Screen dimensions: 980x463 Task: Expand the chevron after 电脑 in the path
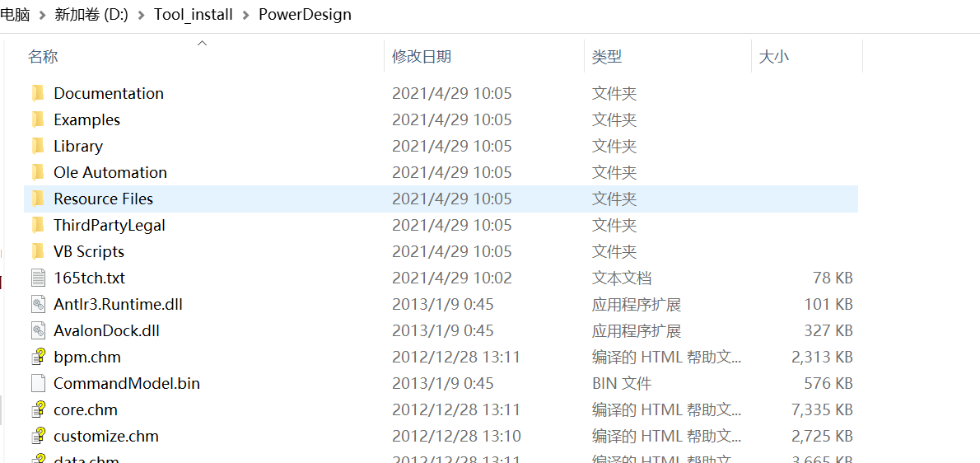tap(43, 15)
